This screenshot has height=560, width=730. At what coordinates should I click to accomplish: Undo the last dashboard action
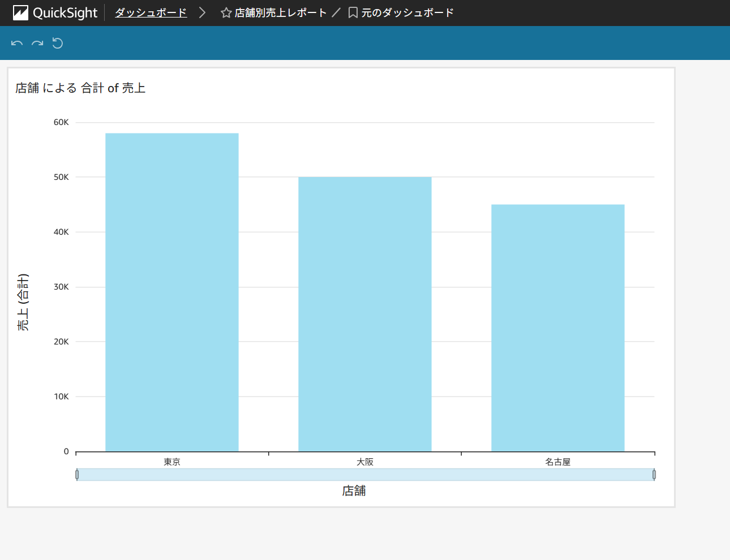[17, 44]
